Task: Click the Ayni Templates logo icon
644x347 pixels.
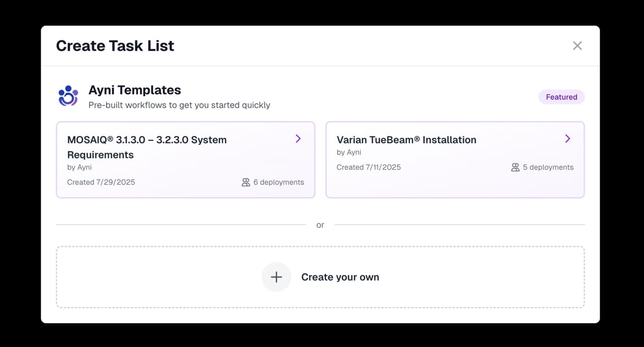Action: click(x=68, y=96)
